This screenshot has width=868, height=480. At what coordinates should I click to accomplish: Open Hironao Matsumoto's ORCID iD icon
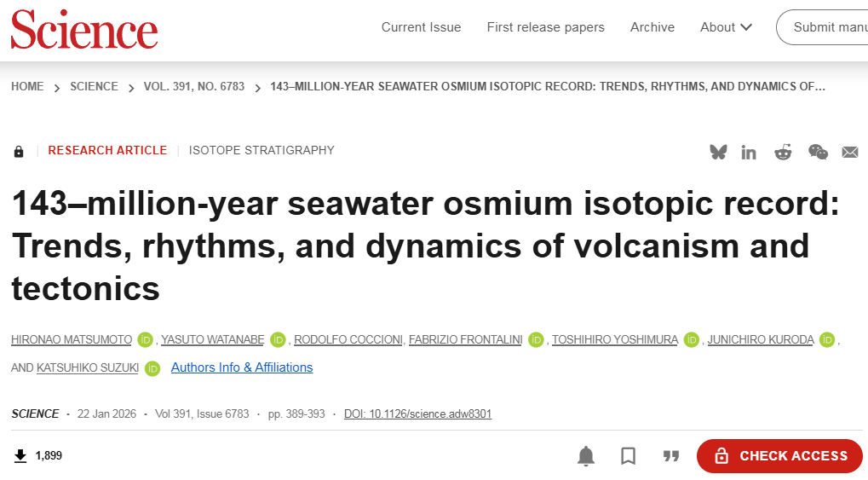pos(145,340)
